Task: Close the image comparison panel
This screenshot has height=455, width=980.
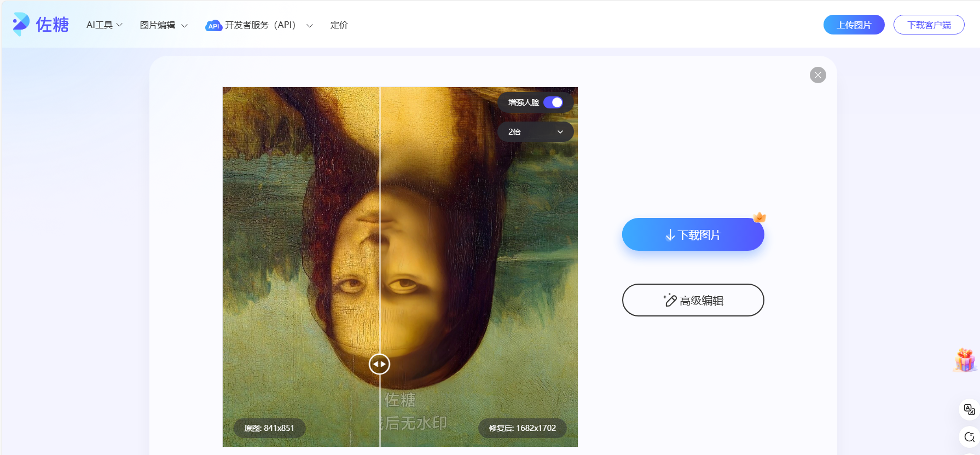Action: coord(817,75)
